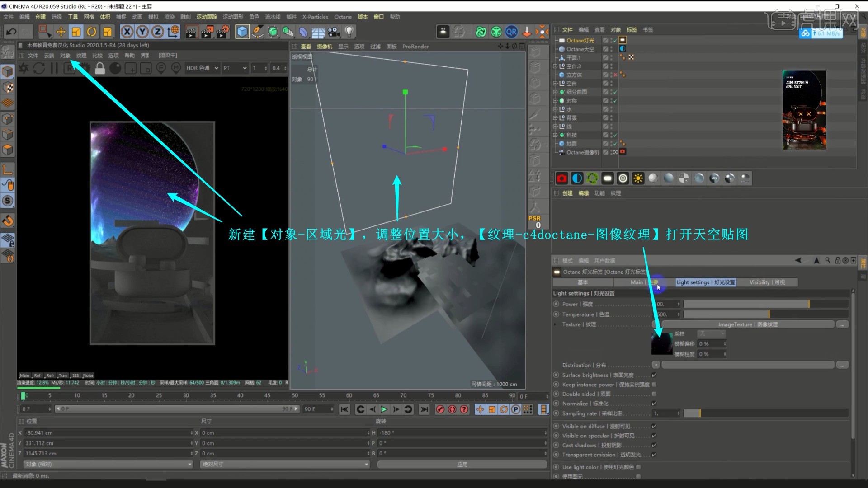Image resolution: width=868 pixels, height=488 pixels.
Task: Select the Rotate tool icon
Action: pos(91,32)
